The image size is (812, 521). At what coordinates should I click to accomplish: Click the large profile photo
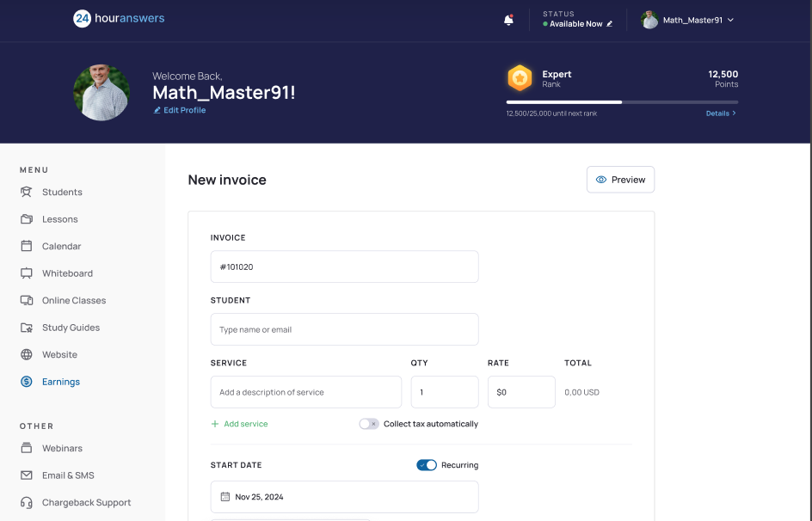tap(101, 93)
